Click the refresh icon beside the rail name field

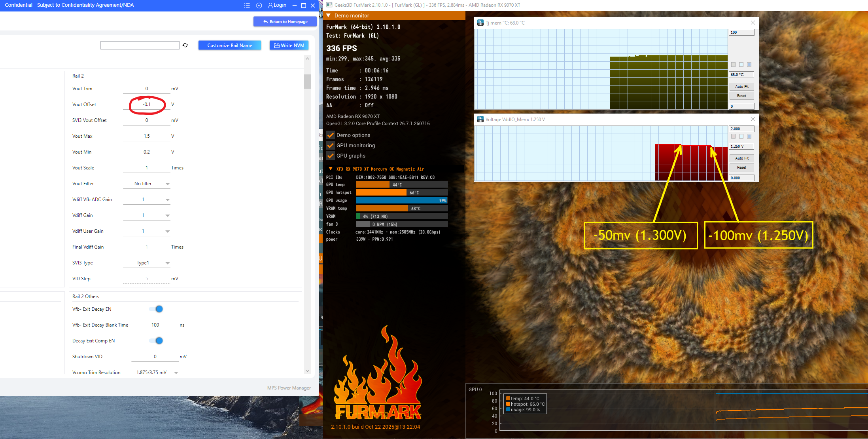pos(185,46)
